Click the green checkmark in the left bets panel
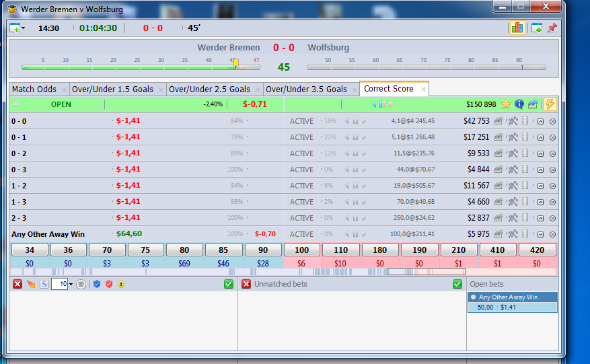The image size is (590, 364). pyautogui.click(x=229, y=284)
